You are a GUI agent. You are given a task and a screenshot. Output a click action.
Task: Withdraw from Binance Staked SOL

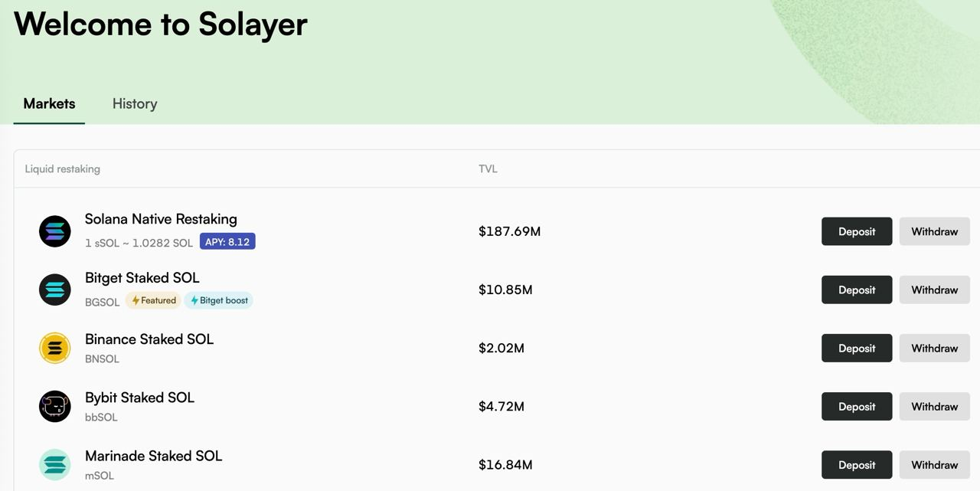click(934, 349)
